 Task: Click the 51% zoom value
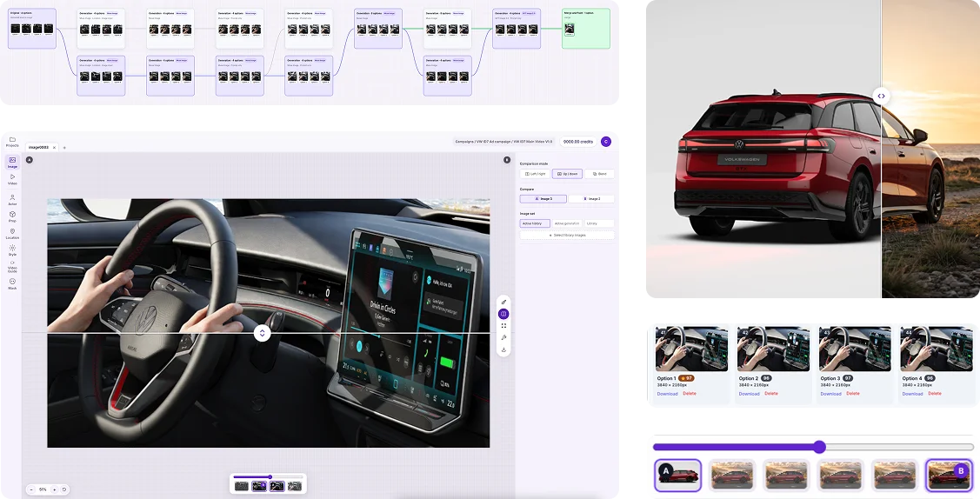[x=43, y=489]
